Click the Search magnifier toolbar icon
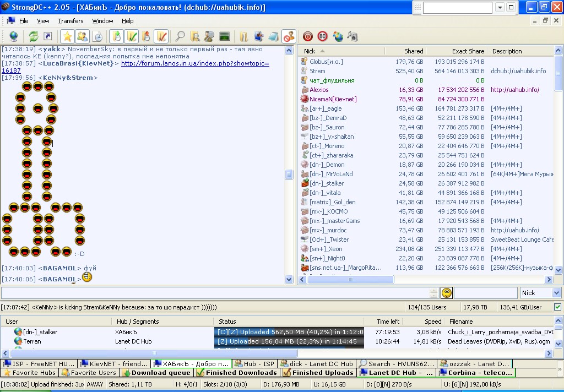 pyautogui.click(x=180, y=36)
